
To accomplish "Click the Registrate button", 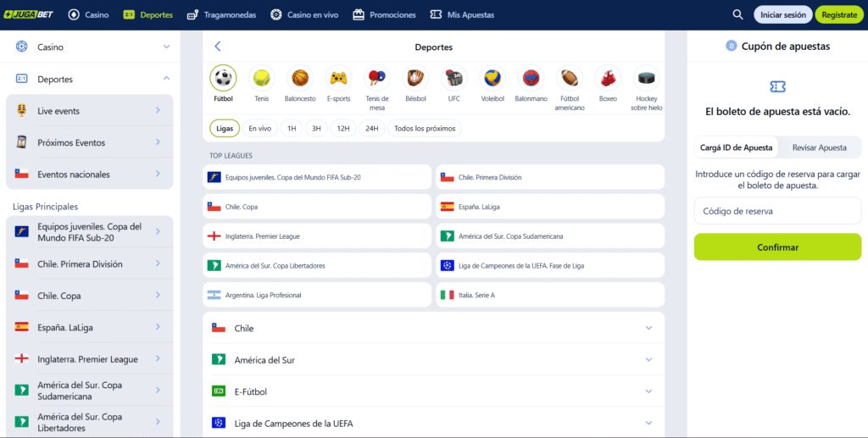I will click(x=839, y=15).
